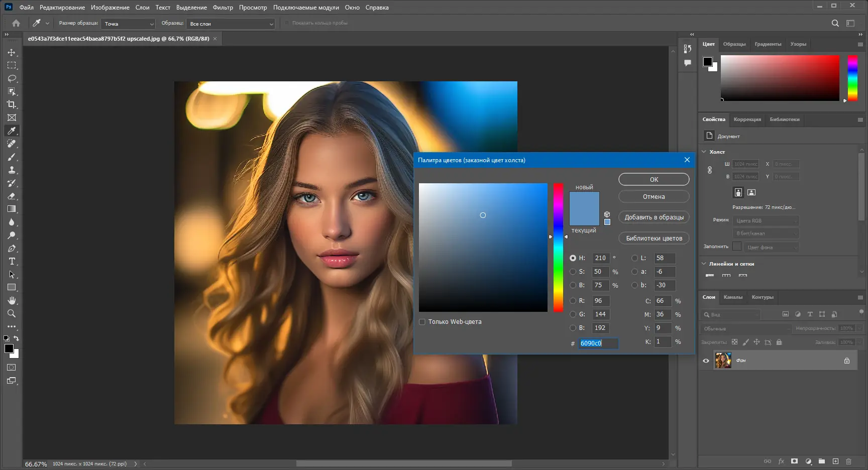
Task: Open the Образец Все слои dropdown
Action: [231, 24]
